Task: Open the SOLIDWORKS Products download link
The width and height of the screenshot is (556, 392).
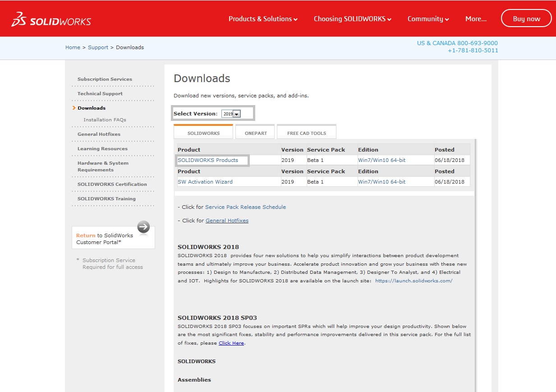Action: coord(208,160)
